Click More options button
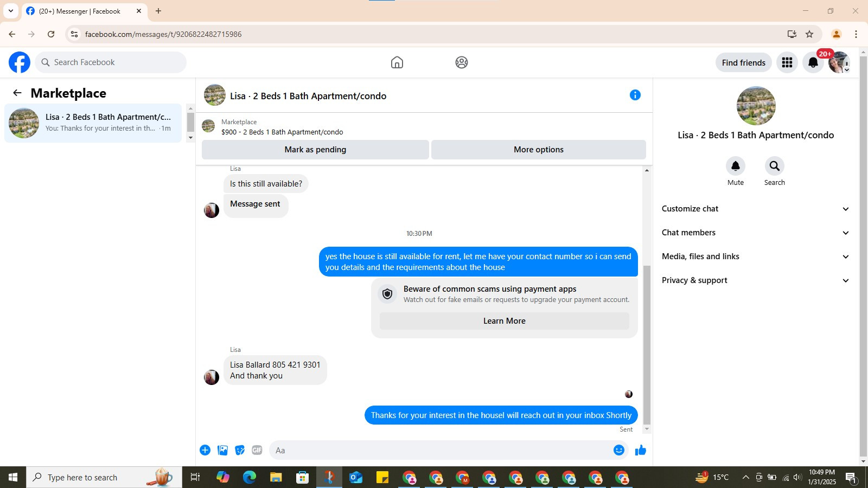Screen dimensions: 868x488 pyautogui.click(x=539, y=150)
